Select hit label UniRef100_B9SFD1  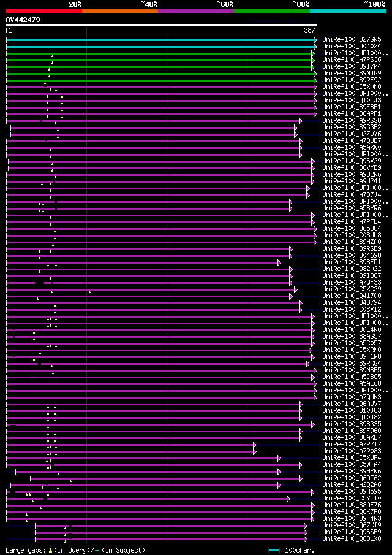(352, 262)
